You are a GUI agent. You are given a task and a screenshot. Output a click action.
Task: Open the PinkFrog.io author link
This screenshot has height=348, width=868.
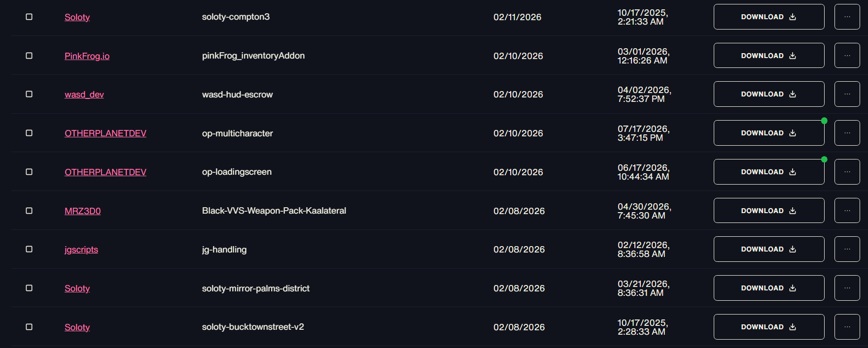87,56
